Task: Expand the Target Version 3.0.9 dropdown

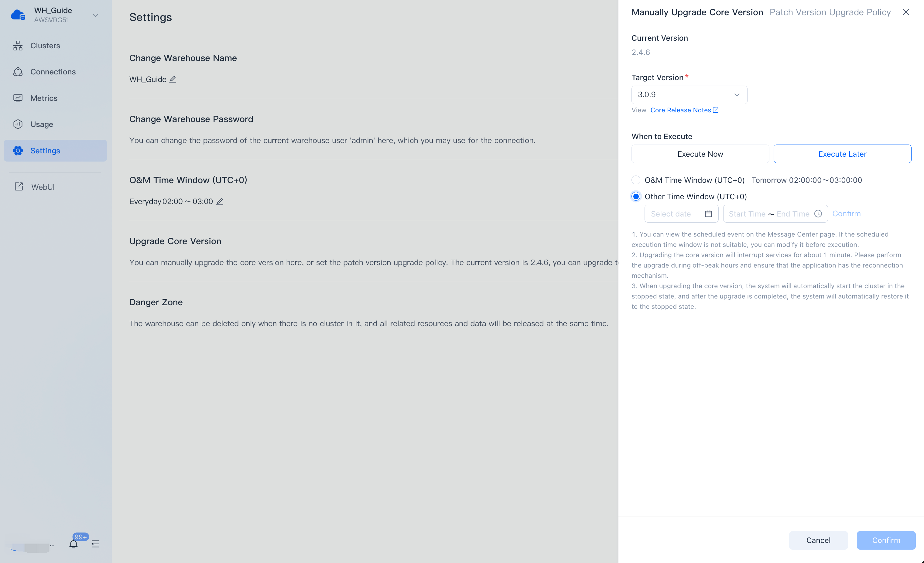Action: [x=689, y=94]
